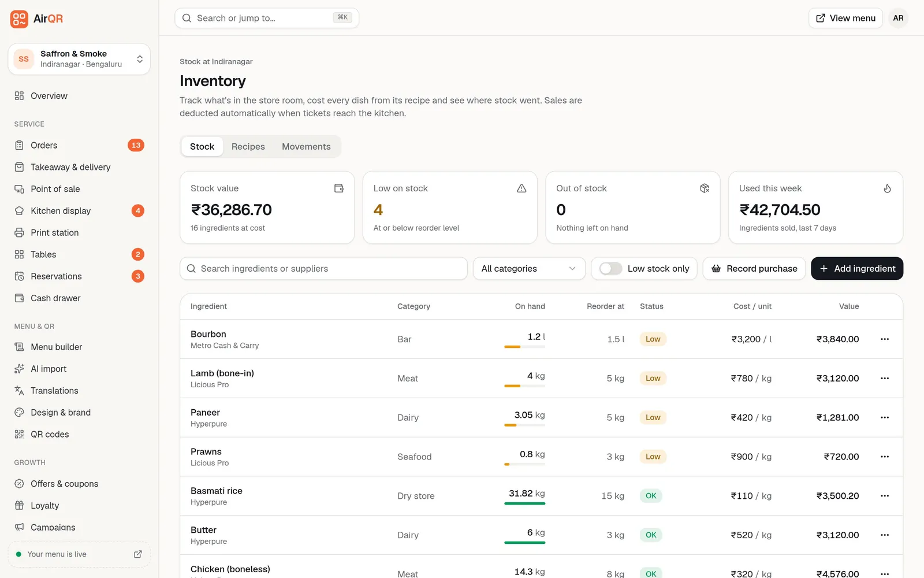
Task: Open the Loyalty gift icon
Action: click(19, 506)
